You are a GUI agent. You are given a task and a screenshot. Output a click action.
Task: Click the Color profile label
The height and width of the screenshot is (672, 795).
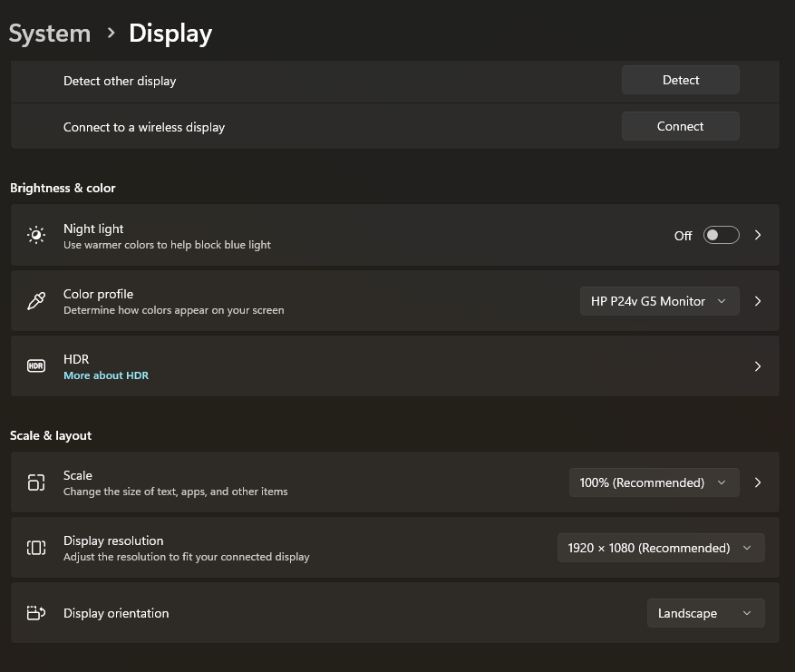click(99, 294)
